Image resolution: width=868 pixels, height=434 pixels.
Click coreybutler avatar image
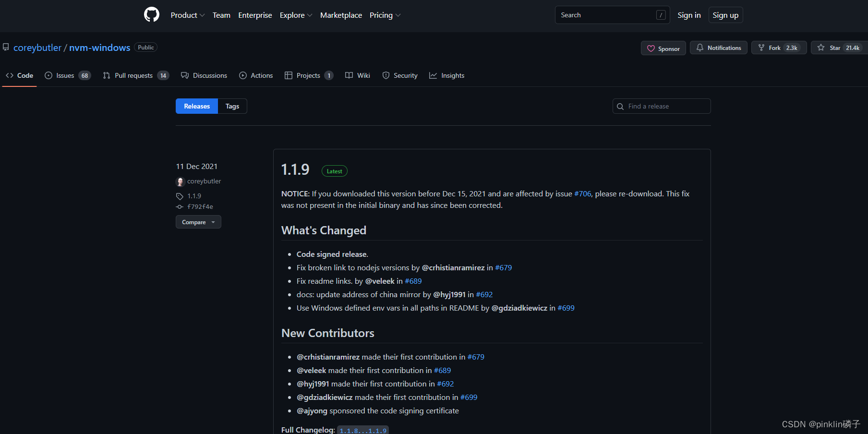point(181,181)
